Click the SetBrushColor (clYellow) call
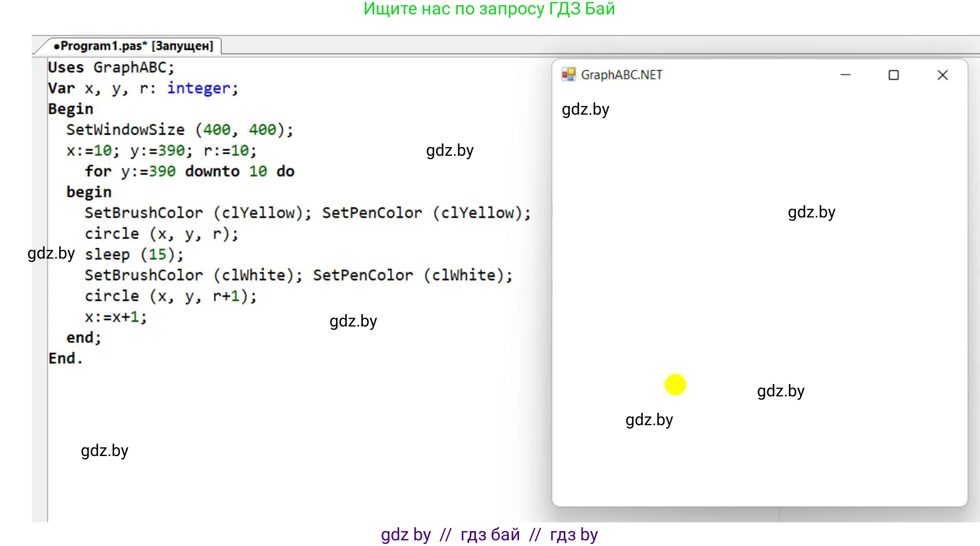980x546 pixels. (x=198, y=213)
